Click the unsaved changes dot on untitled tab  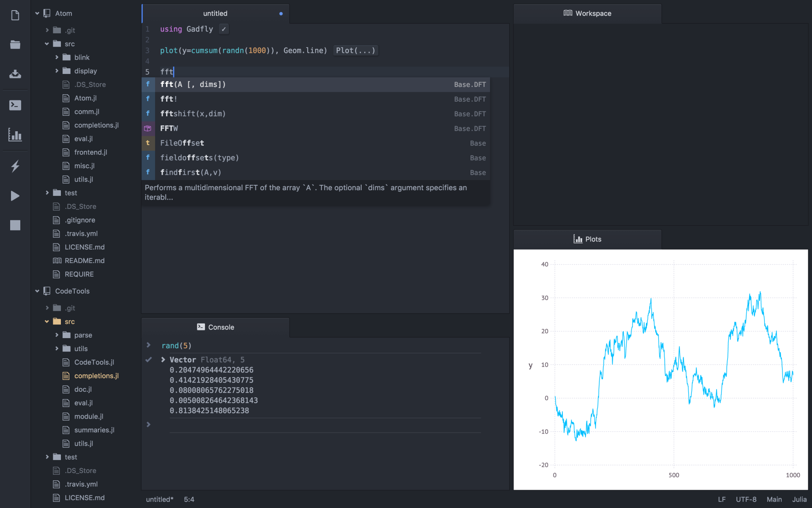[x=281, y=14]
